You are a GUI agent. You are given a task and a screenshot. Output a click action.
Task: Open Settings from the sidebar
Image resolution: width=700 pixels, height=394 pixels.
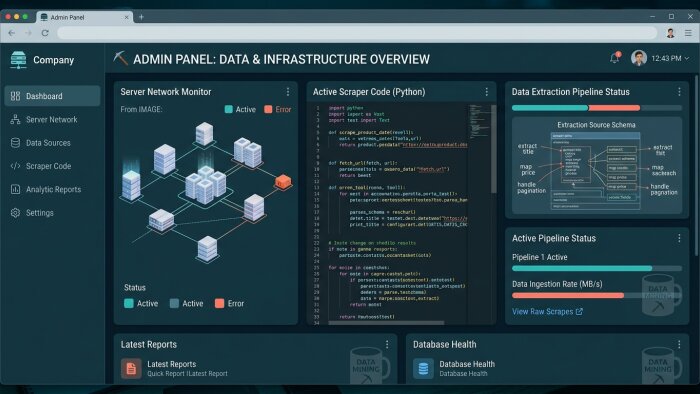(x=52, y=213)
